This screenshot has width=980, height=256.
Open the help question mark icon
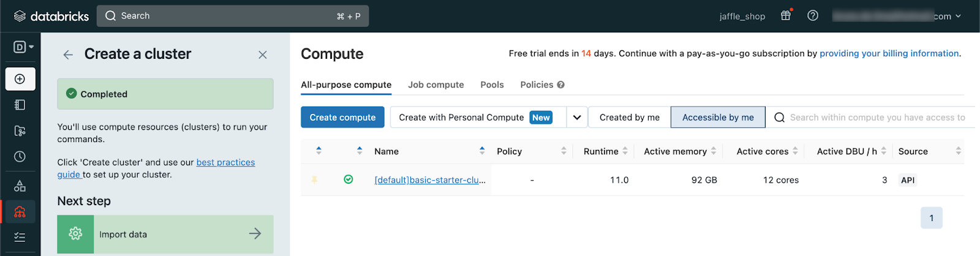tap(813, 16)
